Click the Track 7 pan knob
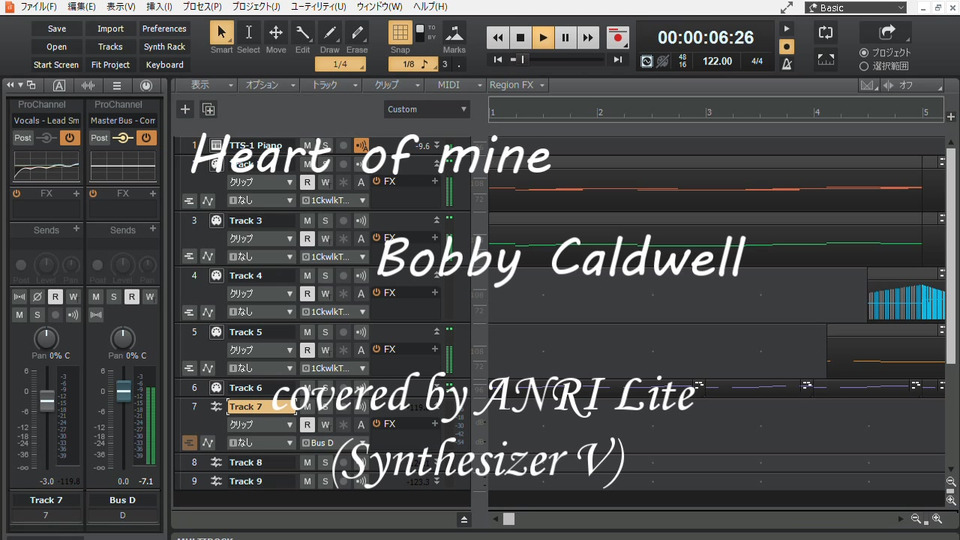Viewport: 960px width, 540px height. tap(46, 339)
